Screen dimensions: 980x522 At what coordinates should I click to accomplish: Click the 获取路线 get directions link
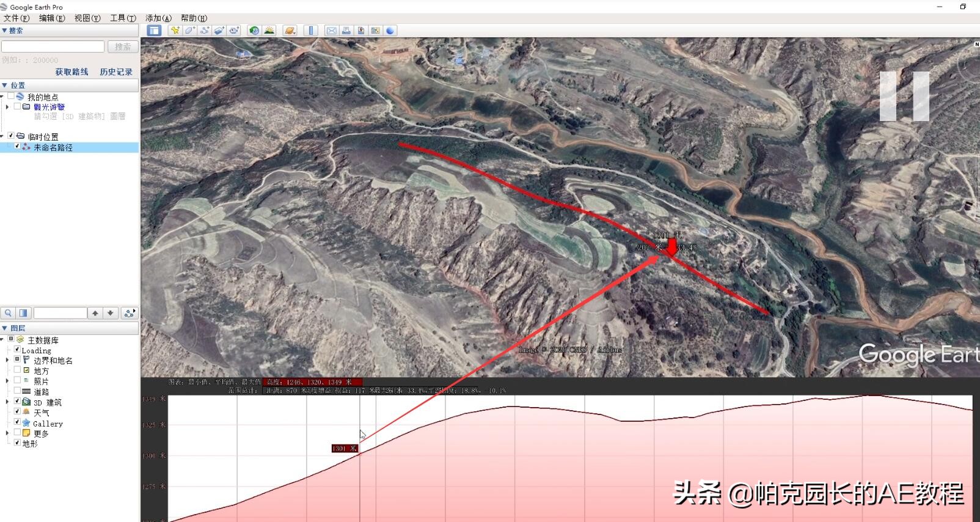(71, 72)
